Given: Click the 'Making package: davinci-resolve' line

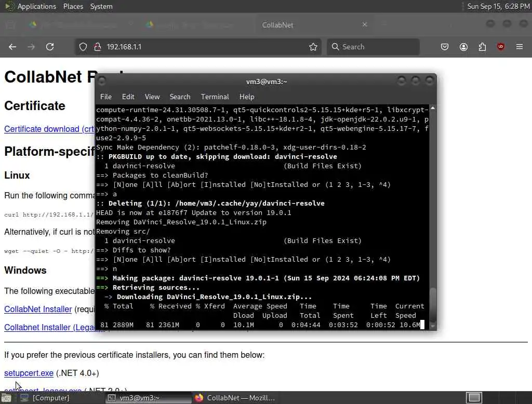Looking at the screenshot, I should click(258, 278).
